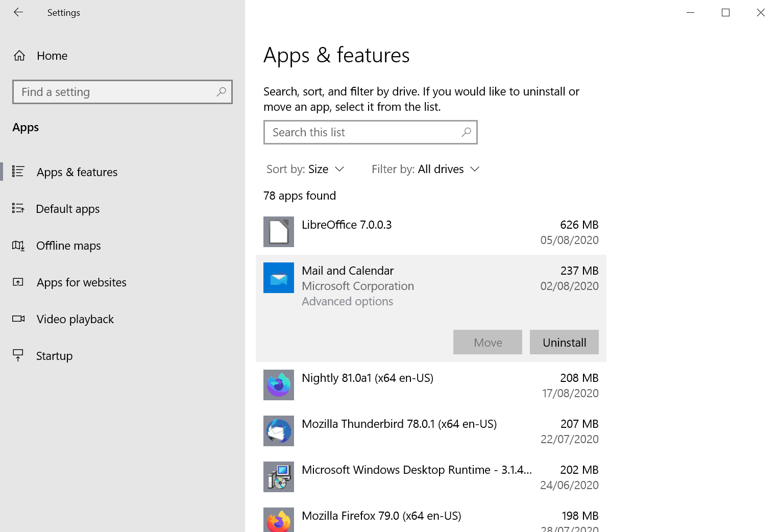Image resolution: width=779 pixels, height=532 pixels.
Task: Click magnifier in Search this list box
Action: [466, 132]
